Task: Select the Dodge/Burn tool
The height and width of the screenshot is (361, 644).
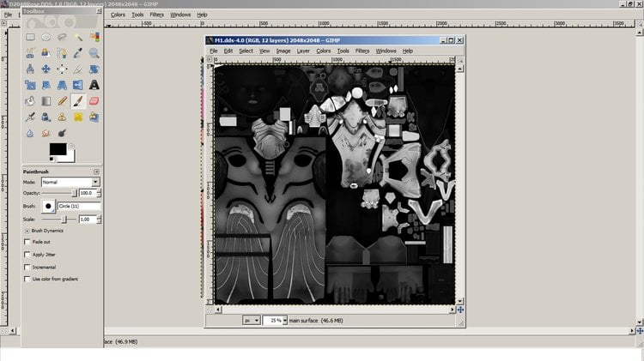Action: pyautogui.click(x=62, y=133)
